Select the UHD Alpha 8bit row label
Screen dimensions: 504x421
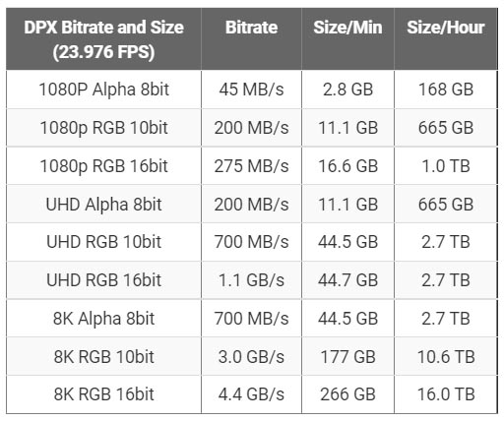click(x=103, y=205)
